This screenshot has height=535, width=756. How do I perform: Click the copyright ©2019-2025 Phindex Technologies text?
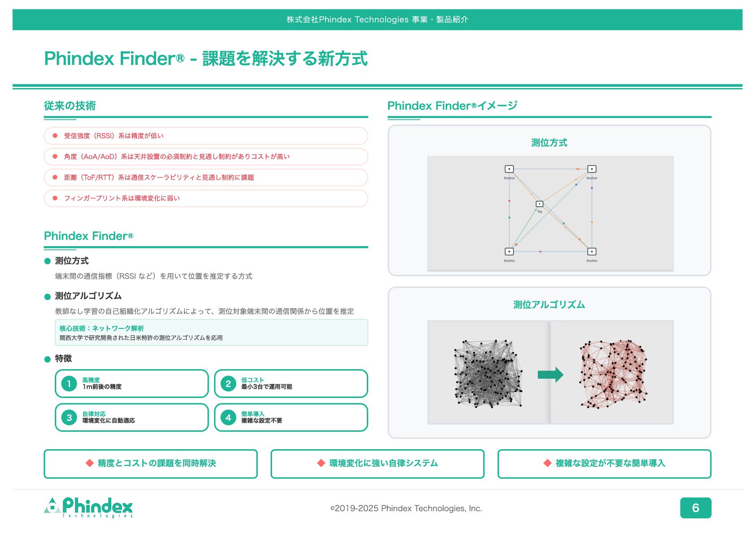click(406, 508)
